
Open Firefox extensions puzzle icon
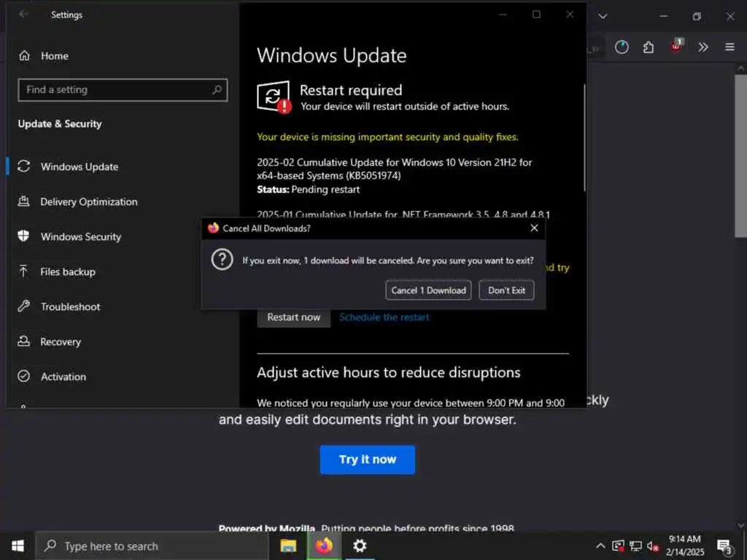(x=649, y=47)
